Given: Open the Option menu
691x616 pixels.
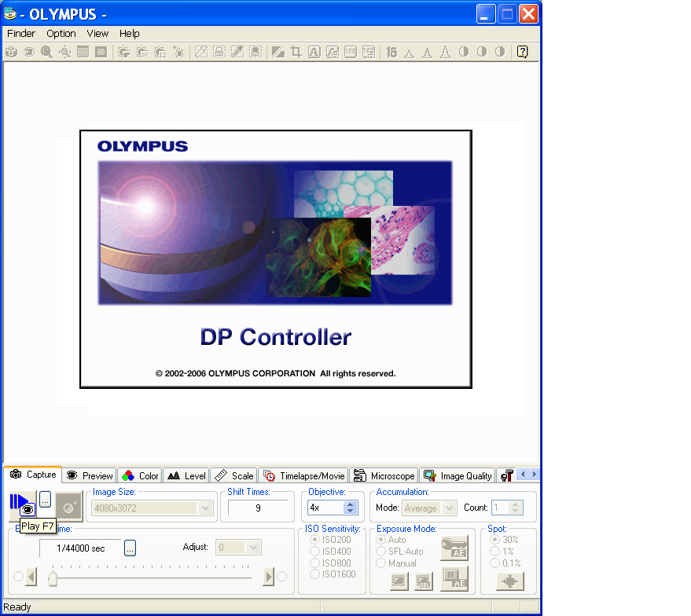Looking at the screenshot, I should click(x=61, y=34).
